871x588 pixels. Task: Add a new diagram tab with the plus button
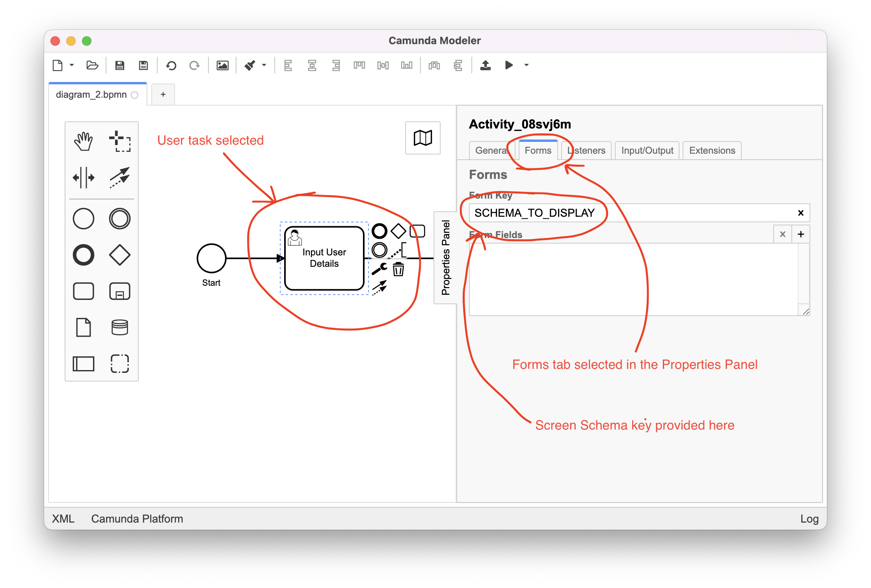[163, 95]
